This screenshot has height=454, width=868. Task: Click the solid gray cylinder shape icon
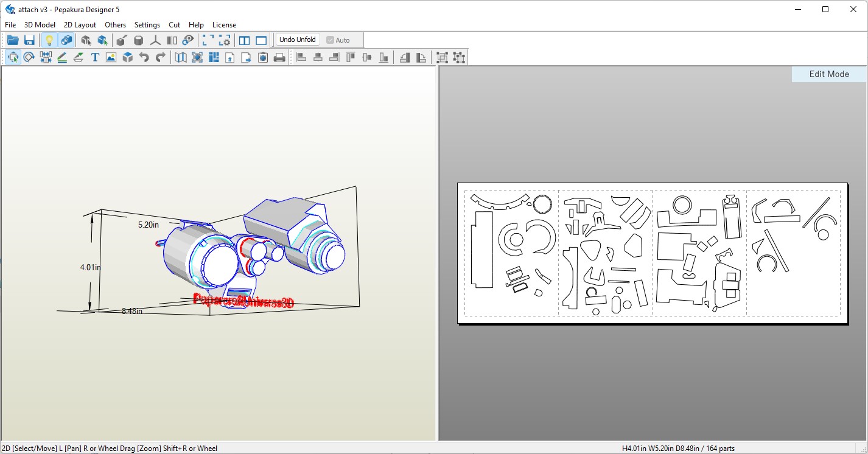pos(139,40)
